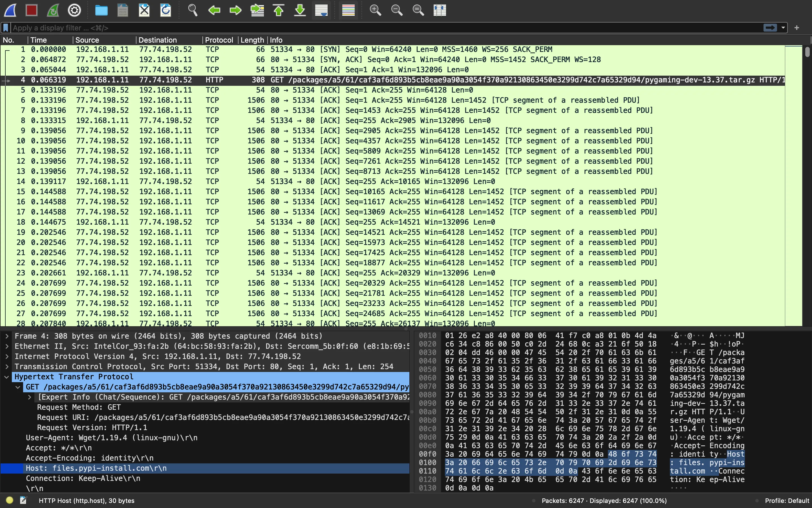
Task: Open expert information yellow status circle
Action: (x=9, y=500)
